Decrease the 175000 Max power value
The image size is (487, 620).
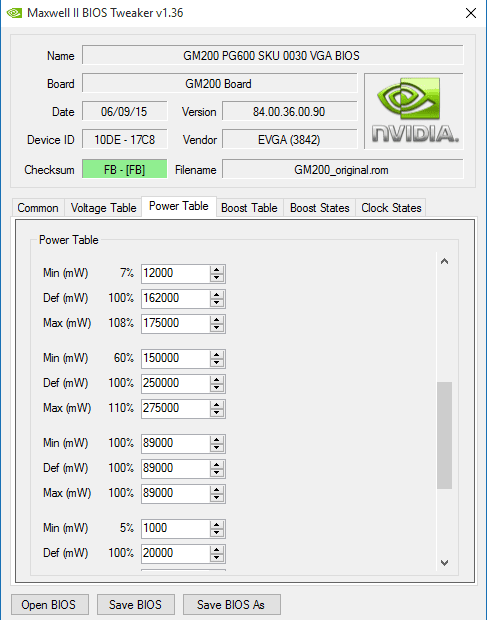(x=217, y=328)
